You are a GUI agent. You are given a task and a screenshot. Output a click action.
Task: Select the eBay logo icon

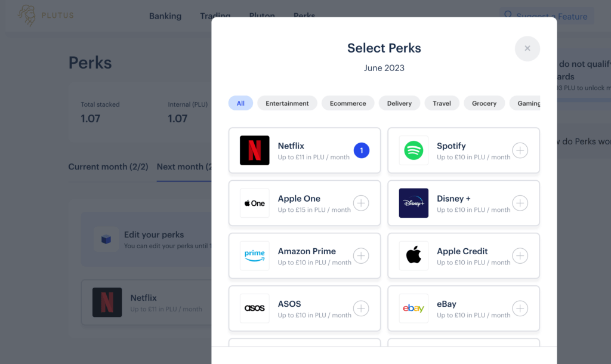click(413, 309)
